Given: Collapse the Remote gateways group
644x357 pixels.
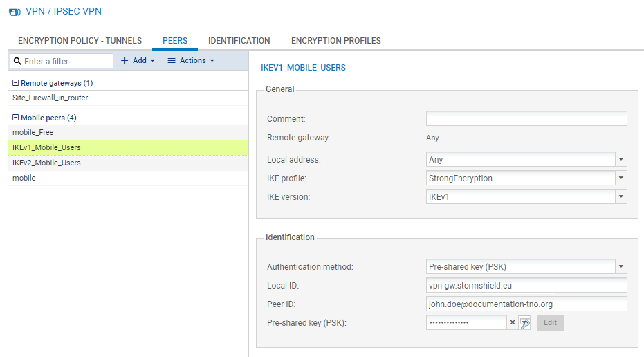Looking at the screenshot, I should pyautogui.click(x=16, y=83).
